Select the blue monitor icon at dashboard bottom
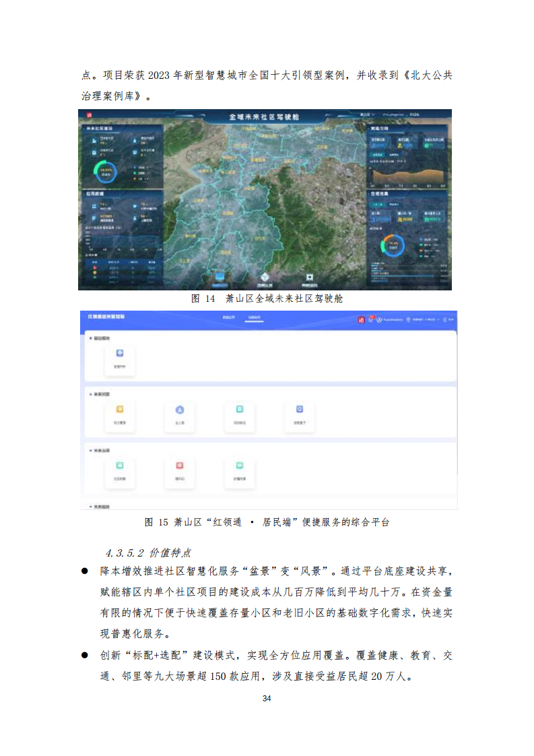Screen dimensions: 534x756 pos(220,277)
